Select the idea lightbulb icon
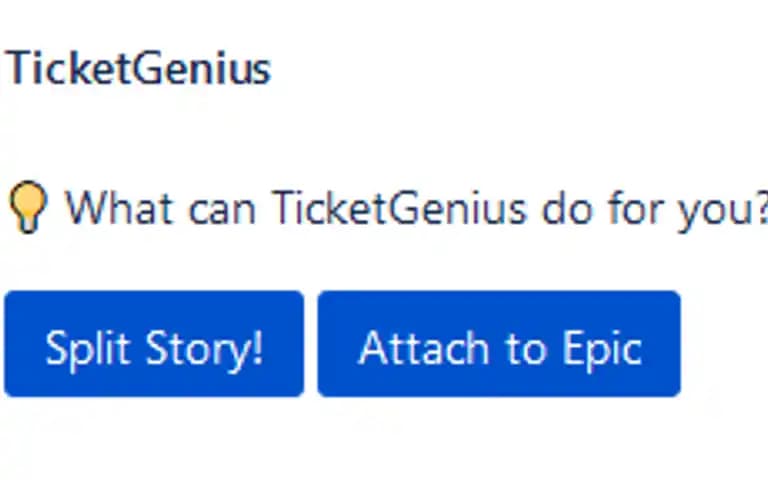768x480 pixels. [x=28, y=207]
